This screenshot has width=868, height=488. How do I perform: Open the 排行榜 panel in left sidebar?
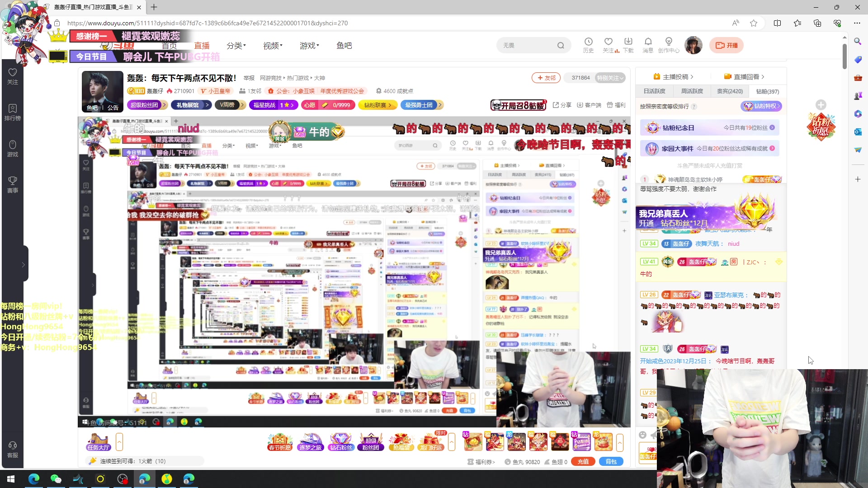coord(12,111)
